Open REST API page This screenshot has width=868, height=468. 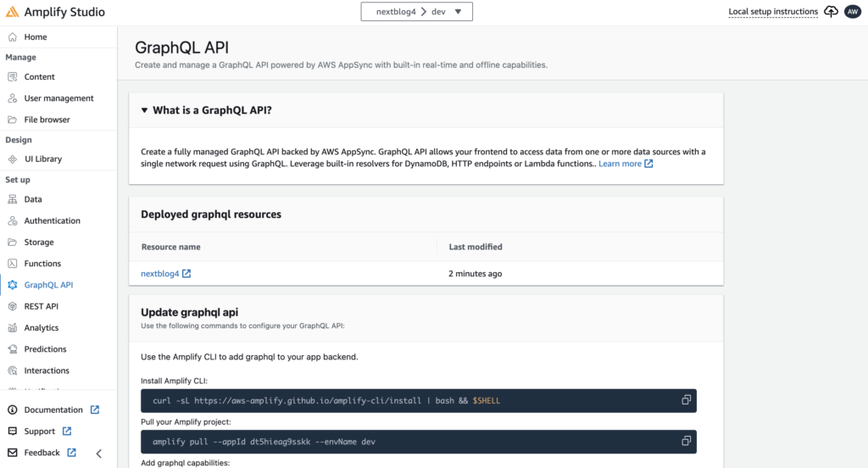pyautogui.click(x=41, y=306)
